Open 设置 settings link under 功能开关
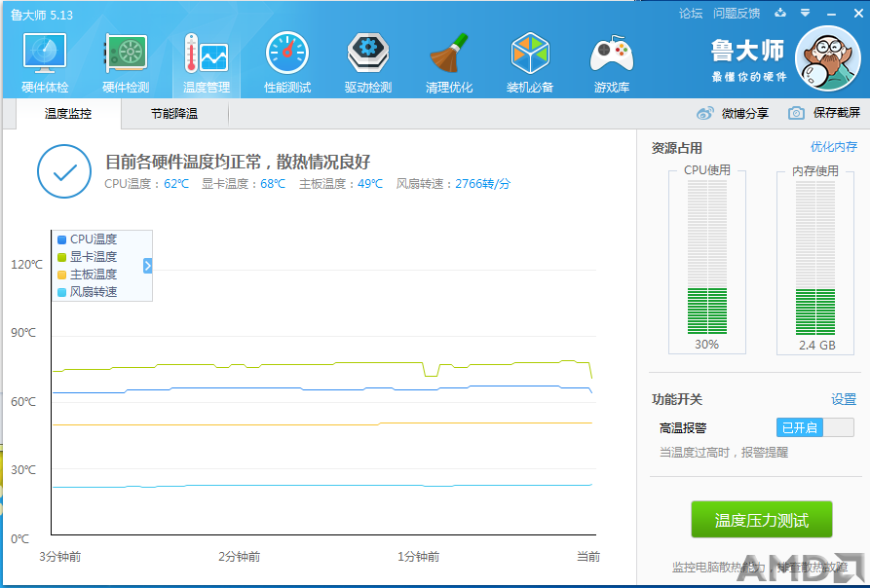This screenshot has height=588, width=870. click(844, 399)
